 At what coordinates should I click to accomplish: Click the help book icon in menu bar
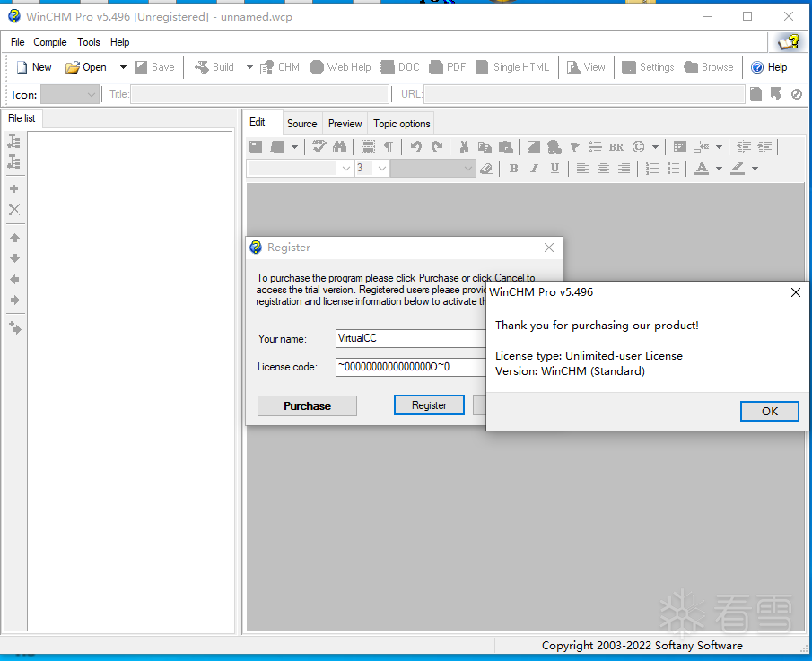[x=789, y=42]
